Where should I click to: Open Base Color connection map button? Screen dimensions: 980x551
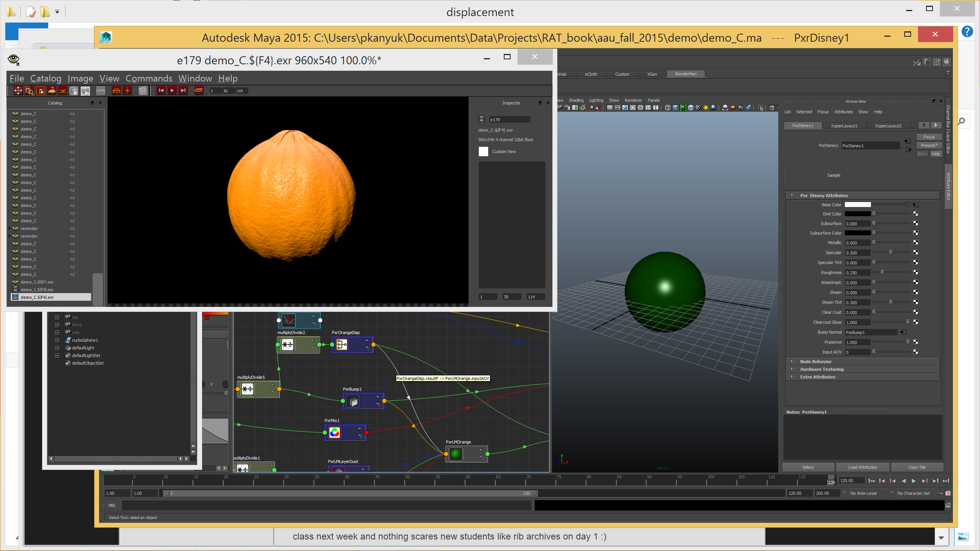[x=916, y=205]
